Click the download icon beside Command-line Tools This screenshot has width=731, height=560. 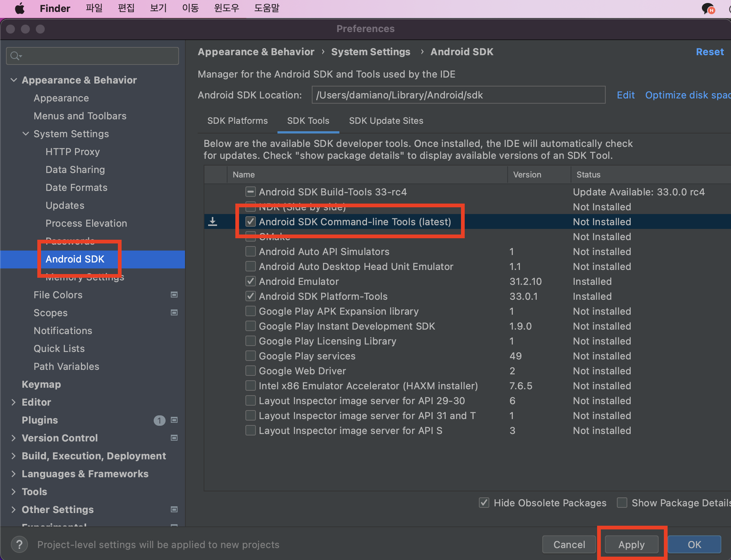213,222
